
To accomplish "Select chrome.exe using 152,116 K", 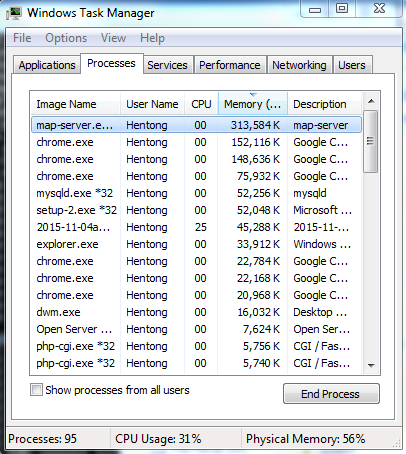I will (196, 142).
